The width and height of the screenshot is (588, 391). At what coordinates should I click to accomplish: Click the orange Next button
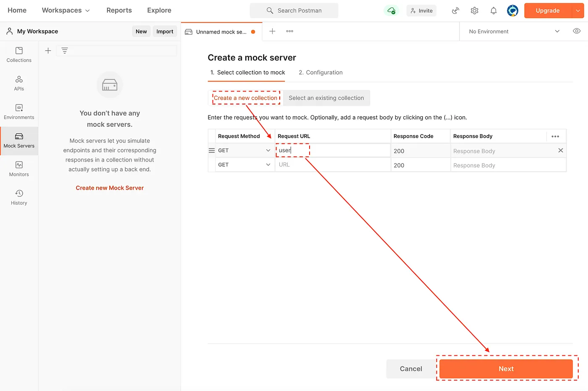coord(506,369)
